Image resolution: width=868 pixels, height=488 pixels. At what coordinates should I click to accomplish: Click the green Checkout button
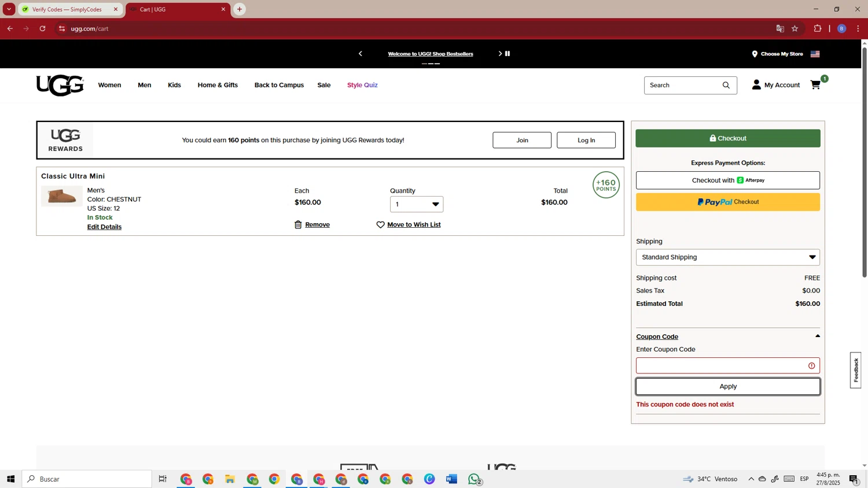[728, 138]
